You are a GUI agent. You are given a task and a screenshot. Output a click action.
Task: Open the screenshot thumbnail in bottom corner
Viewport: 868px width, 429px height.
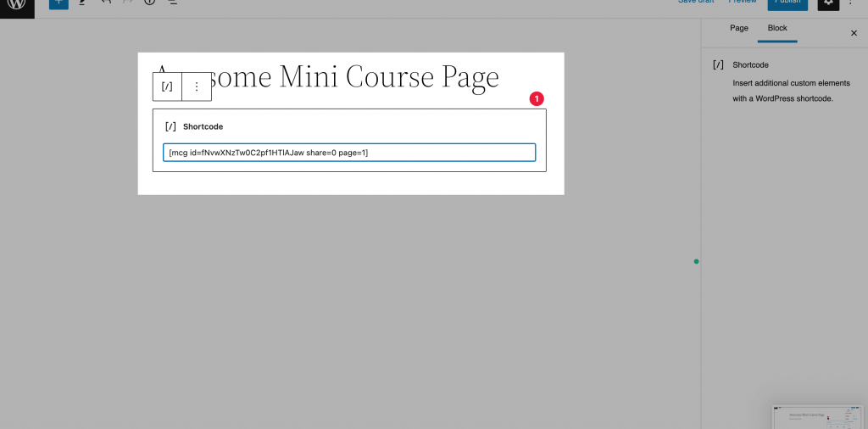pos(817,416)
